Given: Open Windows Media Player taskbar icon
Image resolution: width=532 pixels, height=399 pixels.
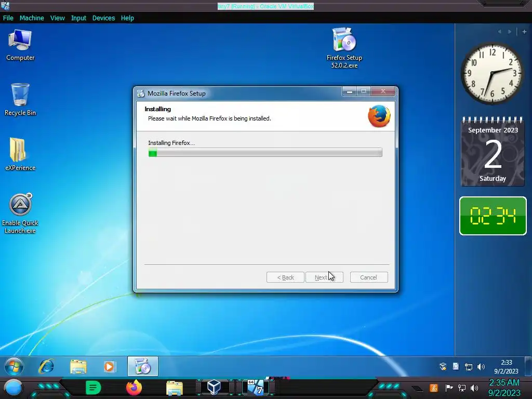Looking at the screenshot, I should click(109, 366).
